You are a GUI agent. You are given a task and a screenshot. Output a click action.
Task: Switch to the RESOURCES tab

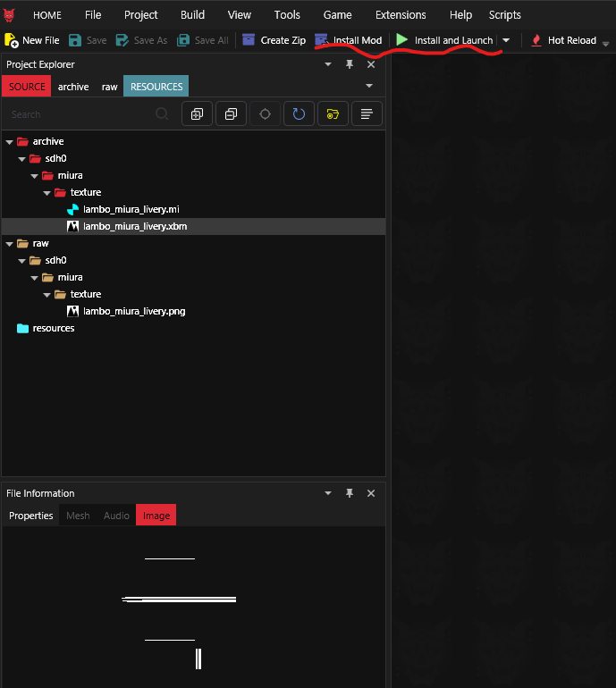[156, 87]
